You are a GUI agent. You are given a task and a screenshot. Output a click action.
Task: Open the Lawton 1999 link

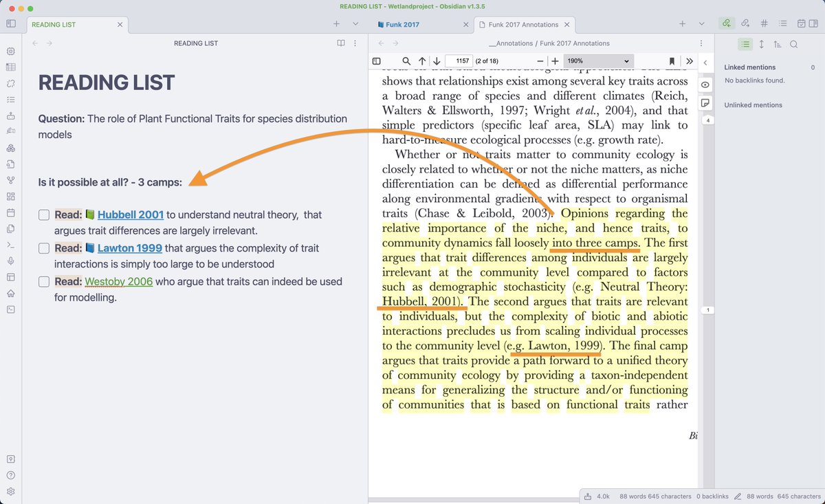(129, 248)
